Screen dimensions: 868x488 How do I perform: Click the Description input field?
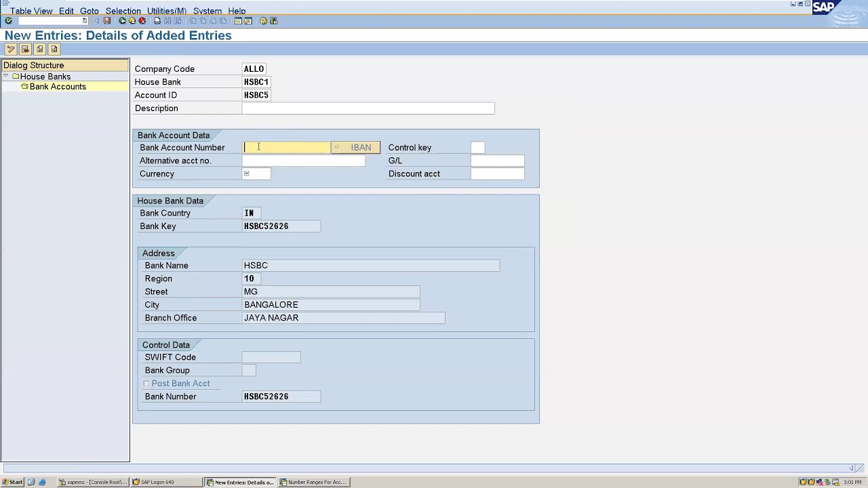coord(368,108)
